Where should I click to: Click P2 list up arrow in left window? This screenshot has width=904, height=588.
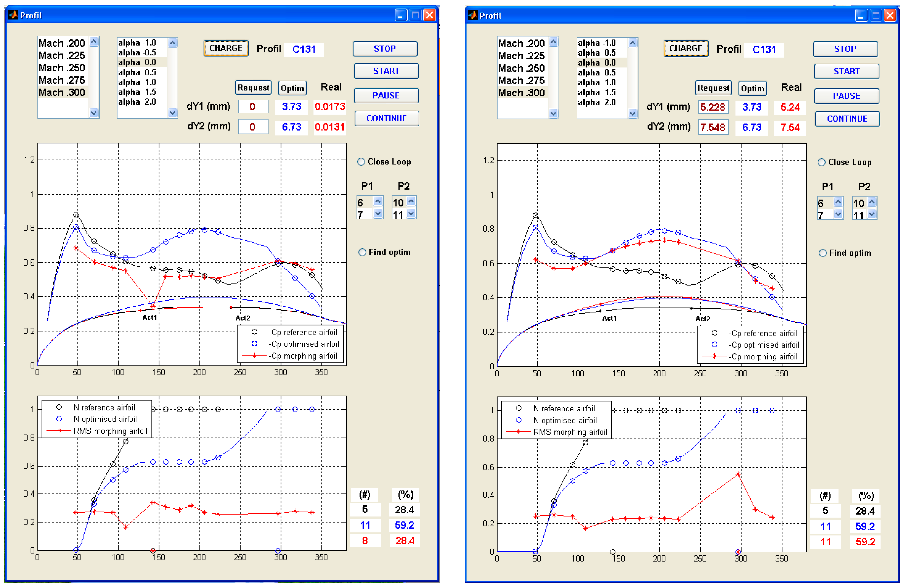[411, 200]
